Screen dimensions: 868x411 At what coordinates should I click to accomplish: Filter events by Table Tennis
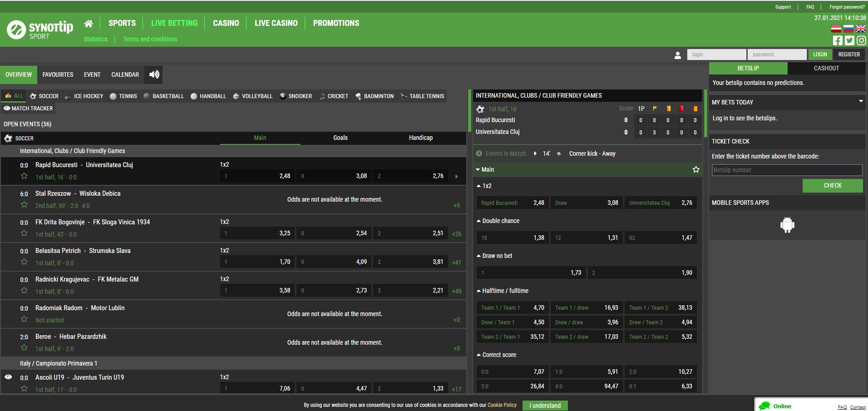[422, 96]
